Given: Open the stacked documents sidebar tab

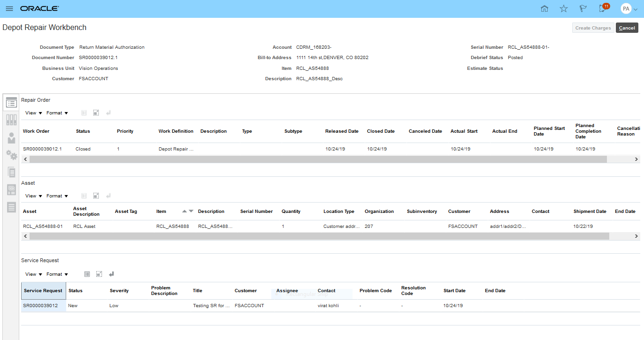Looking at the screenshot, I should pos(12,172).
